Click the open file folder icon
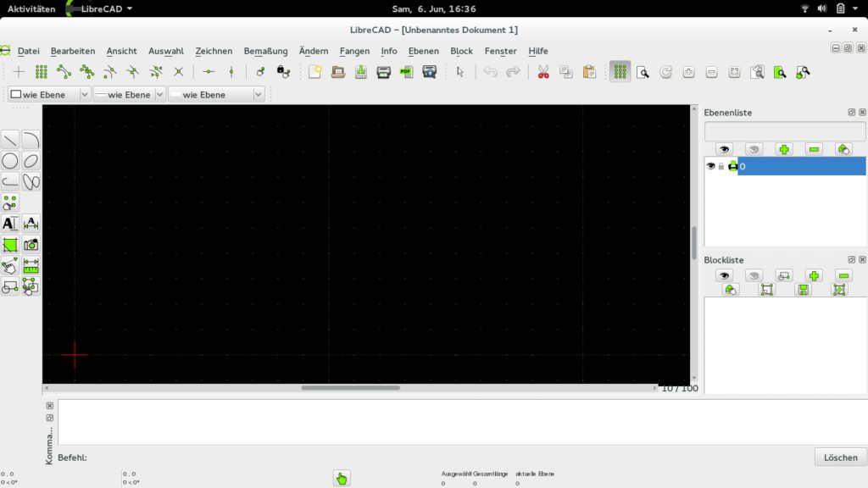This screenshot has height=488, width=868. coord(337,72)
